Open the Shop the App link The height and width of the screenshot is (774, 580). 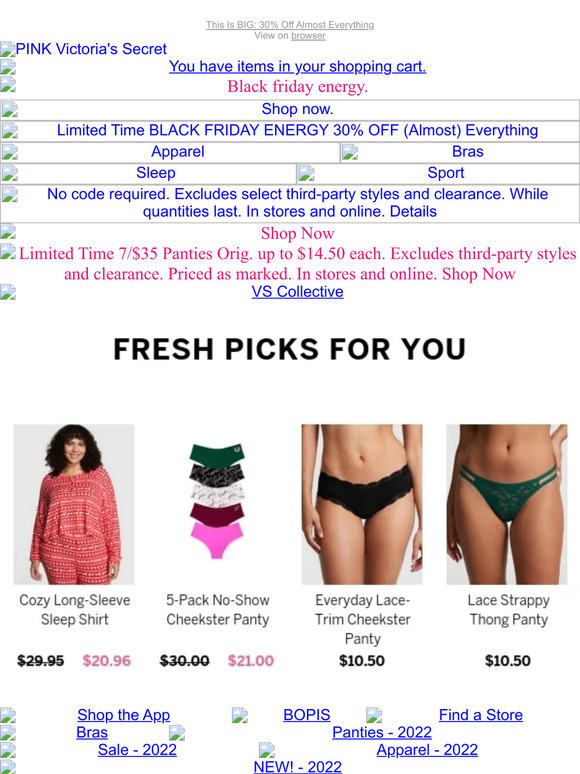[x=123, y=715]
